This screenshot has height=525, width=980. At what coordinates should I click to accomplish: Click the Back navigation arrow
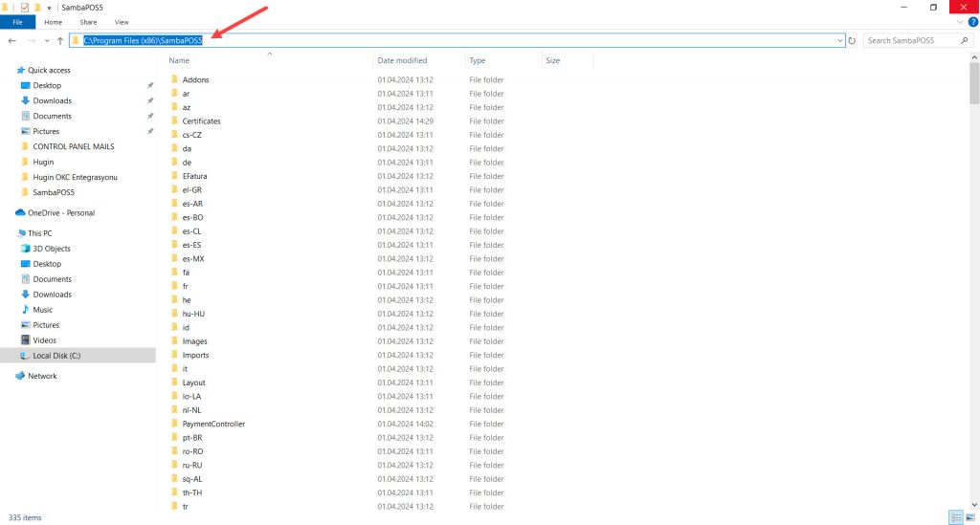[x=11, y=41]
